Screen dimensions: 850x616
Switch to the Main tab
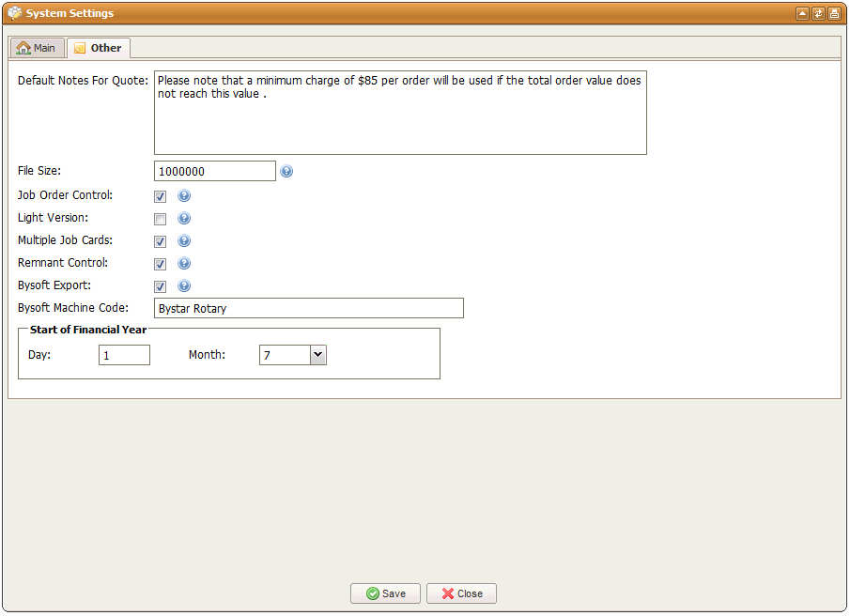tap(37, 48)
